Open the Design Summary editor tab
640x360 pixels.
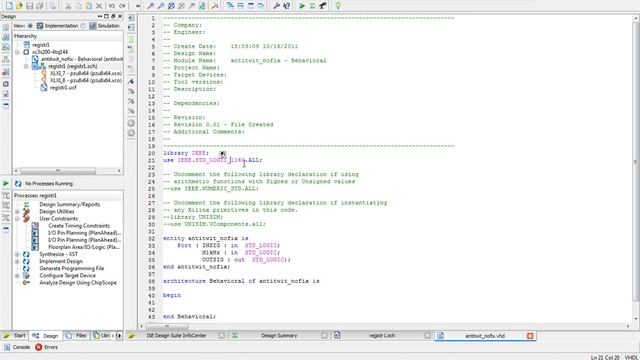279,336
